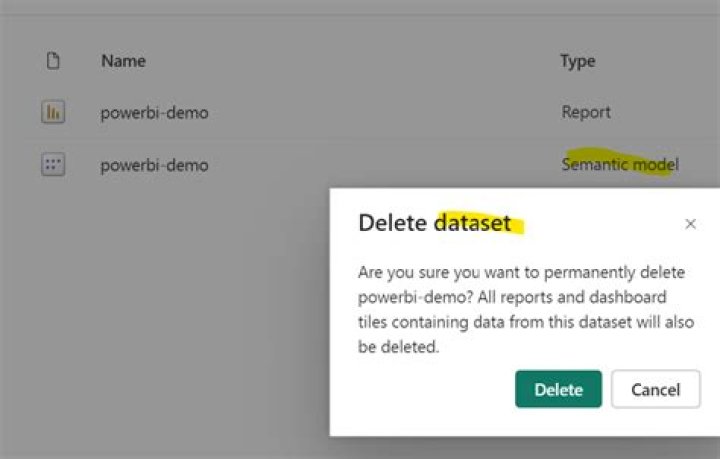Click the file type icon in header
This screenshot has width=720, height=459.
click(53, 61)
